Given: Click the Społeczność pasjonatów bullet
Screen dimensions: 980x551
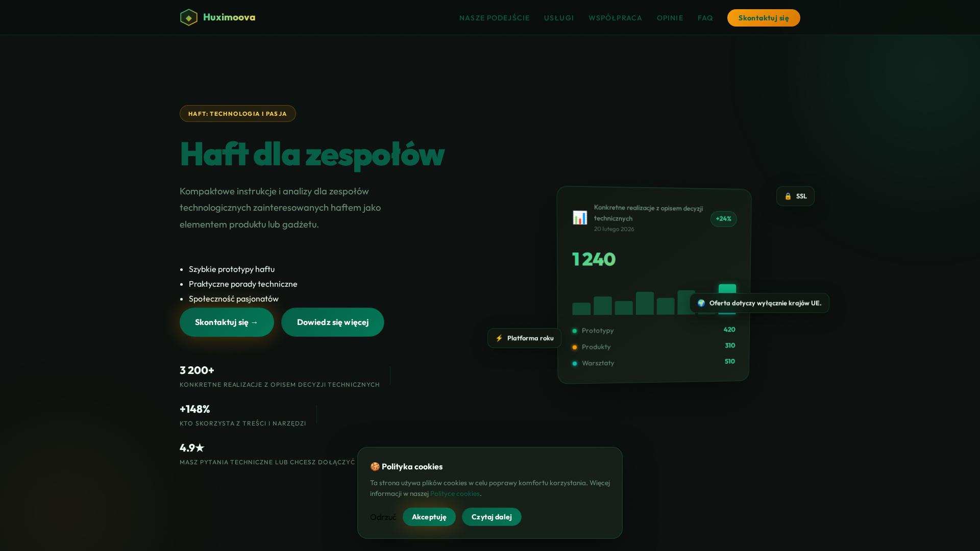Looking at the screenshot, I should coord(234,298).
